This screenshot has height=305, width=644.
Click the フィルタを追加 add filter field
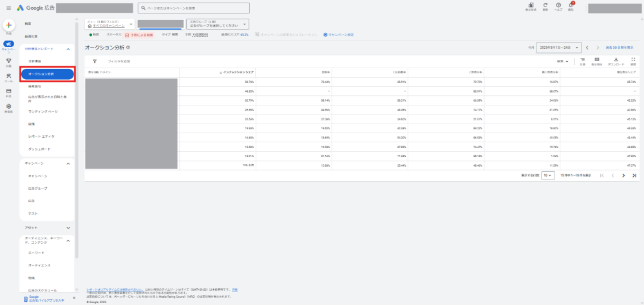118,61
